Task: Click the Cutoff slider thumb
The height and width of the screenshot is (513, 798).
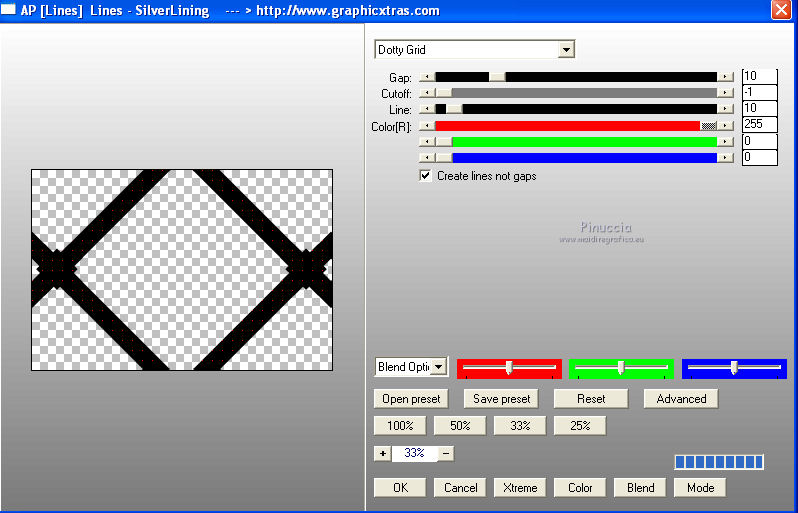Action: (444, 93)
